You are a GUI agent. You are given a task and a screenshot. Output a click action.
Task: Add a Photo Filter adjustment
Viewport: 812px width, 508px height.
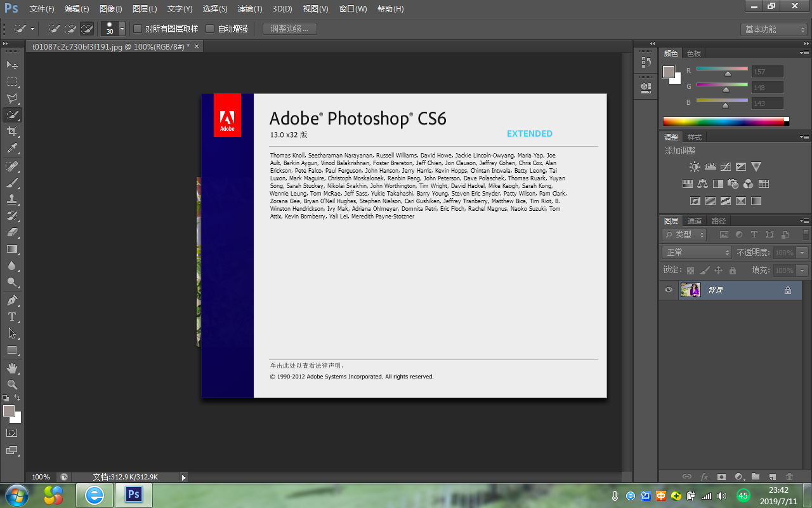tap(733, 184)
